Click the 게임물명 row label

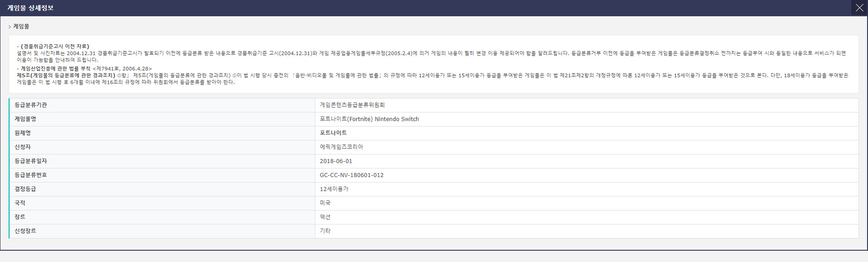pos(25,119)
